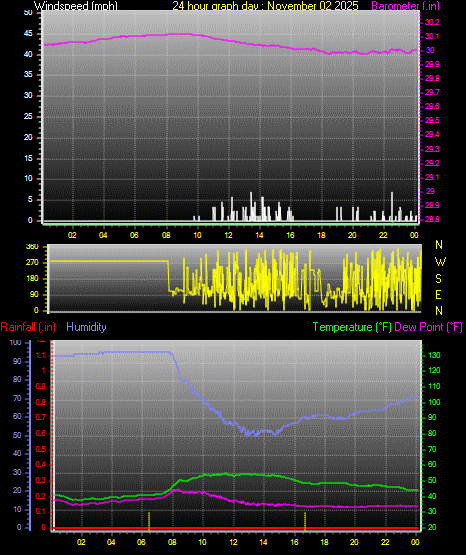Click the tall wind gust bar near 22
This screenshot has height=555, width=466.
(392, 206)
